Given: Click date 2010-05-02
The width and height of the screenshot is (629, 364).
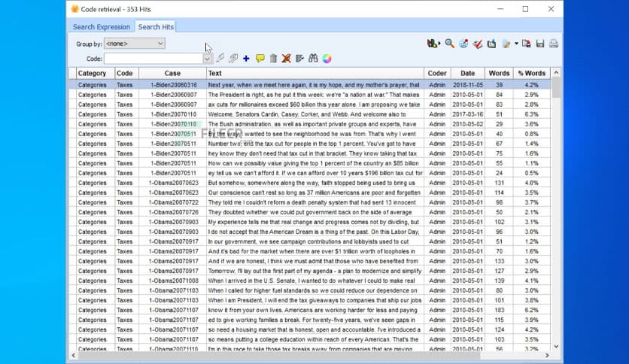Looking at the screenshot, I should pos(468,124).
